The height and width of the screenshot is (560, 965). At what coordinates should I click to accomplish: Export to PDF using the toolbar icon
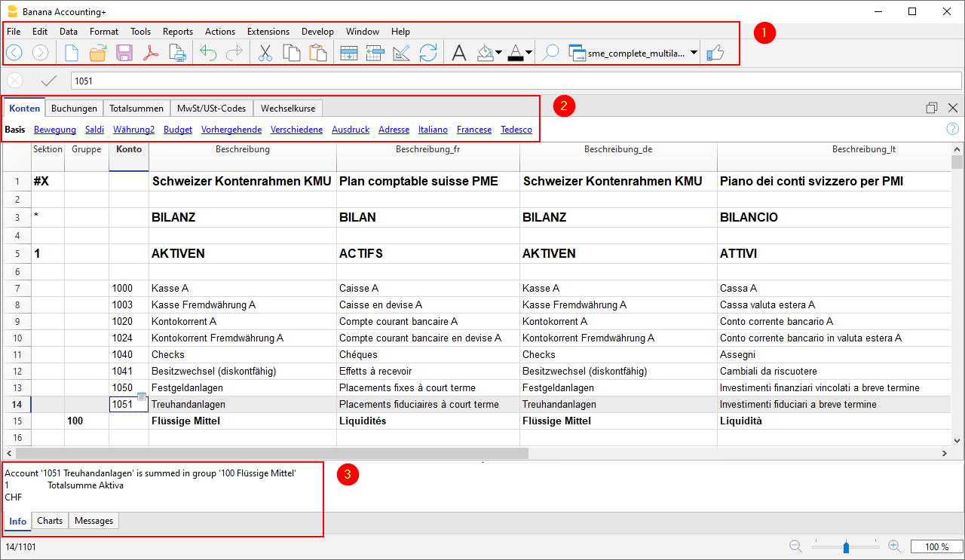(151, 53)
